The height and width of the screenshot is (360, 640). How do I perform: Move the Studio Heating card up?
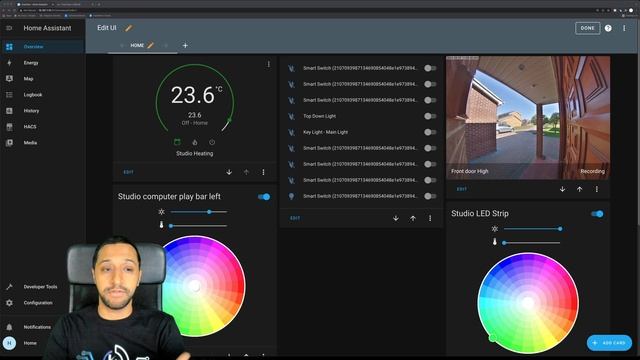[246, 172]
